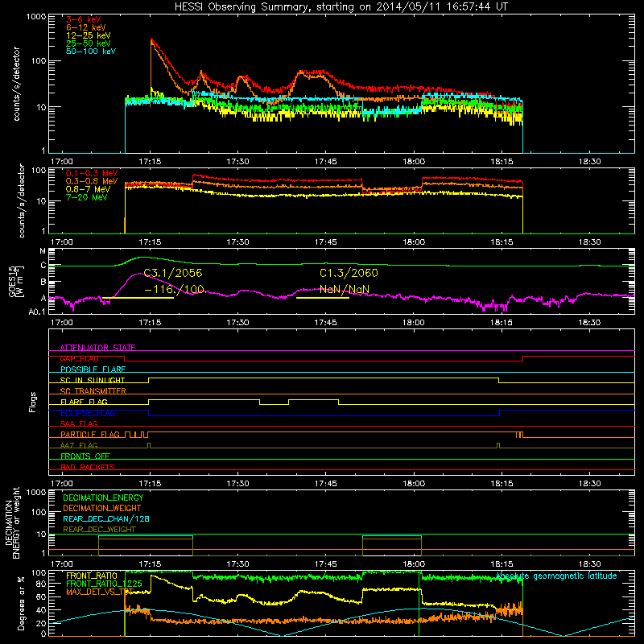Select the red BAD_PACKETS label

click(x=88, y=467)
